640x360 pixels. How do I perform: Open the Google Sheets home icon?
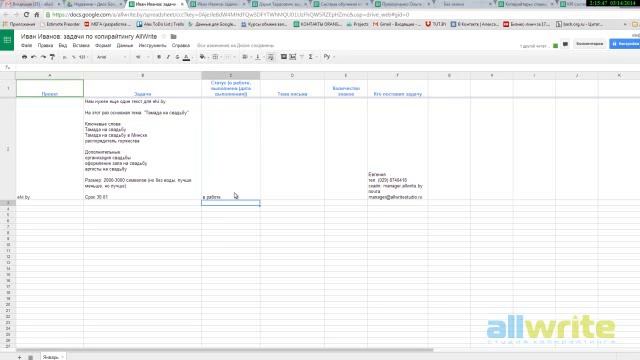coord(7,40)
